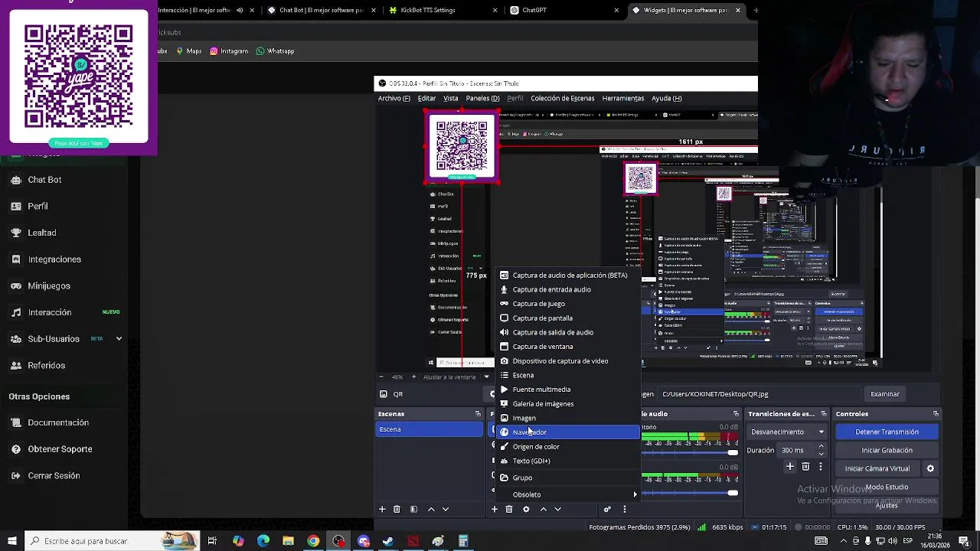
Task: Expand the Sub-Usuarios sidebar section
Action: (119, 339)
